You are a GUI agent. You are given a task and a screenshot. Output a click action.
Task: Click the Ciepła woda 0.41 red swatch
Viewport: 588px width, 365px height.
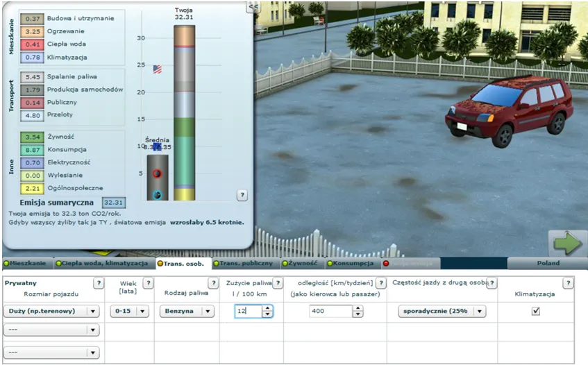click(32, 44)
